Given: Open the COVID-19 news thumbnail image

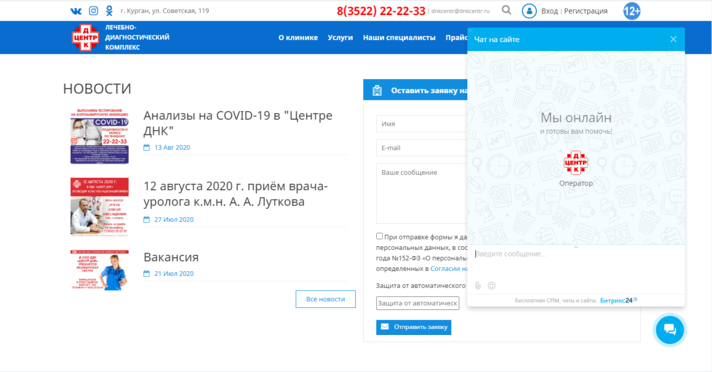Looking at the screenshot, I should coord(99,136).
